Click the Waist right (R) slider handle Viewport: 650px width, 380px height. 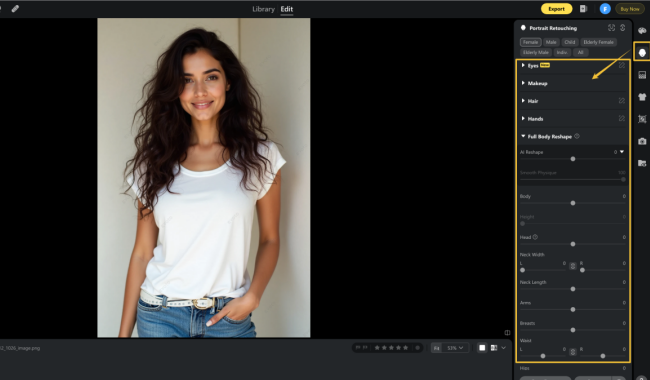603,356
